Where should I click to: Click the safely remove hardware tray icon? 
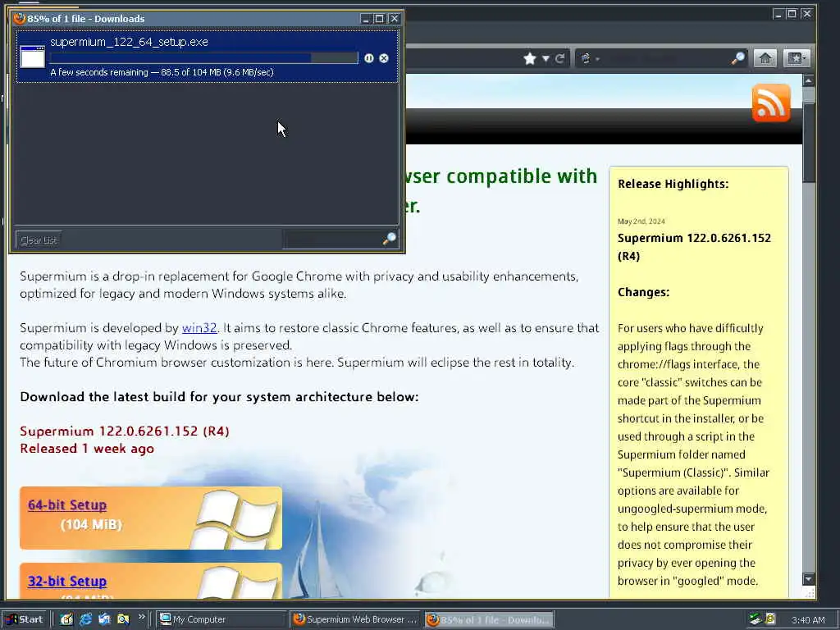click(x=756, y=619)
